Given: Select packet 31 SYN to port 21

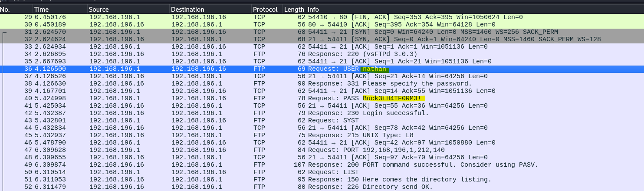Looking at the screenshot, I should click(x=322, y=32).
